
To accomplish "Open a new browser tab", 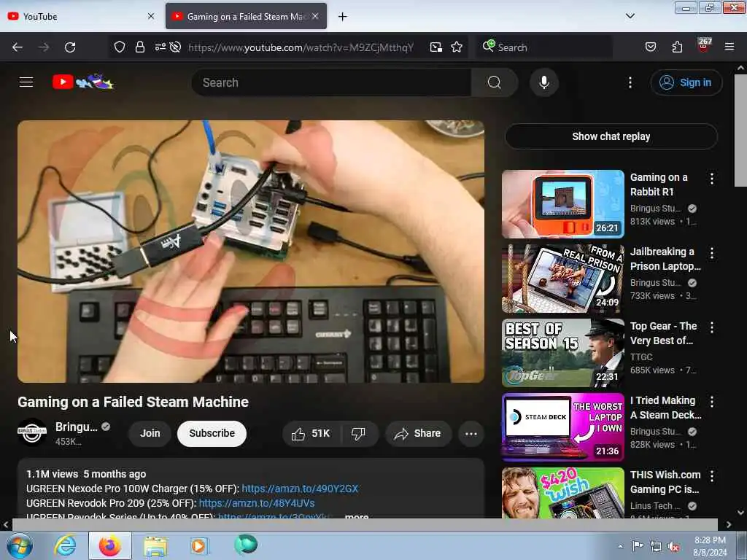I will (x=342, y=17).
